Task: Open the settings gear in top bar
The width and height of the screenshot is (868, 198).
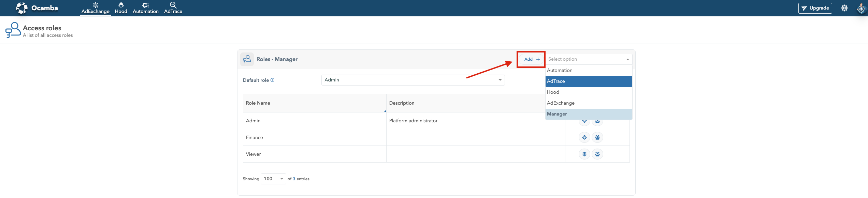Action: (x=844, y=8)
